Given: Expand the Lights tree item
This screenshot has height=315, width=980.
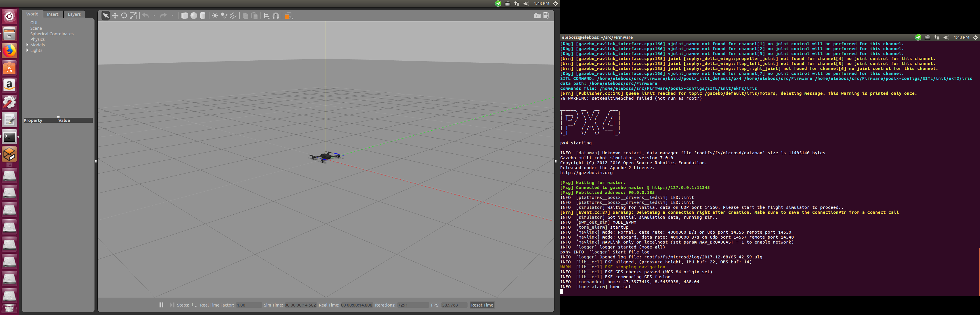Looking at the screenshot, I should [x=27, y=50].
